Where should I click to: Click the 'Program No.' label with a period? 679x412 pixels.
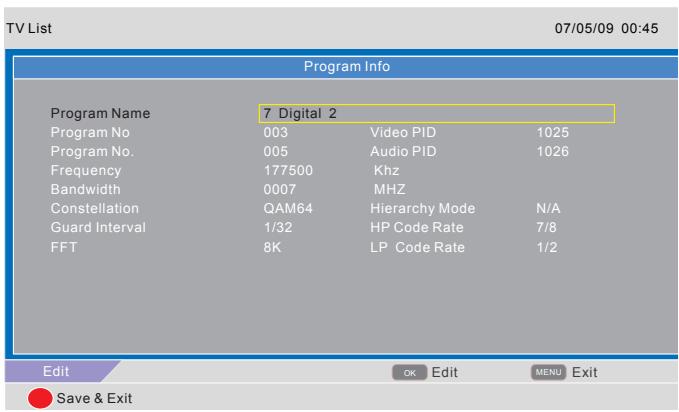92,152
